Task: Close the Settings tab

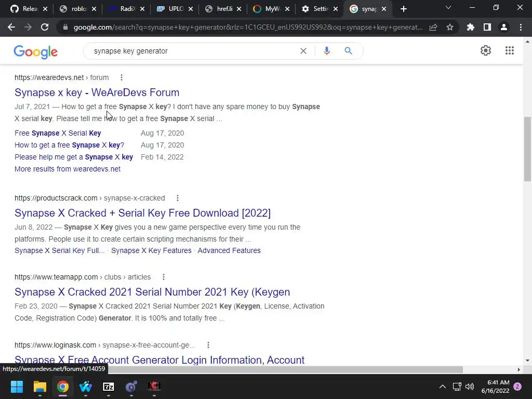Action: pyautogui.click(x=336, y=9)
